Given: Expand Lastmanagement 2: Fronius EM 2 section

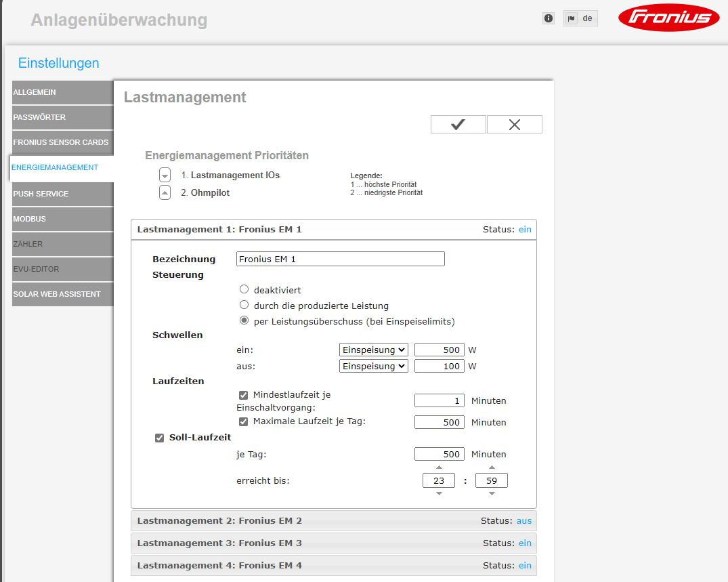Looking at the screenshot, I should 334,521.
